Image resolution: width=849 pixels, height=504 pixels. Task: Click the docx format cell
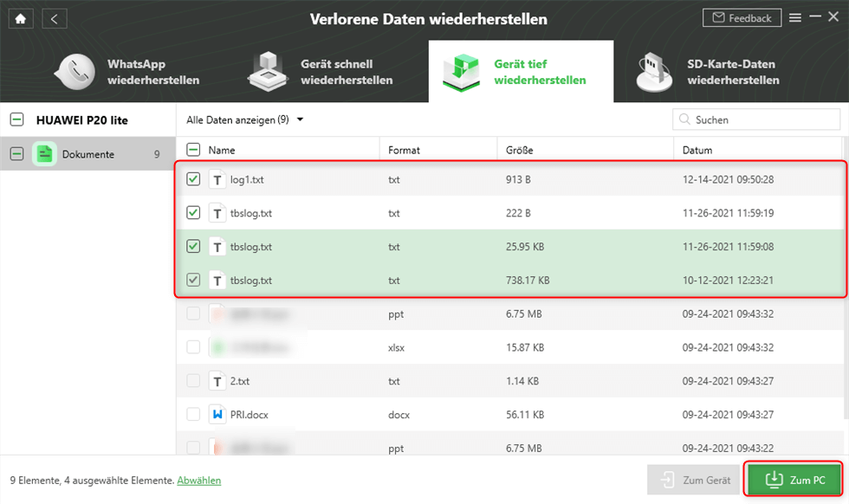[399, 415]
